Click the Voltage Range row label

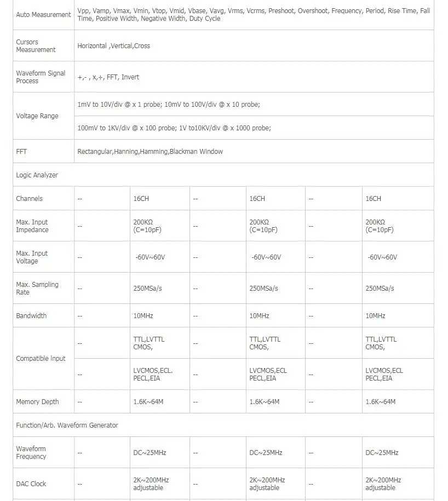tap(37, 116)
